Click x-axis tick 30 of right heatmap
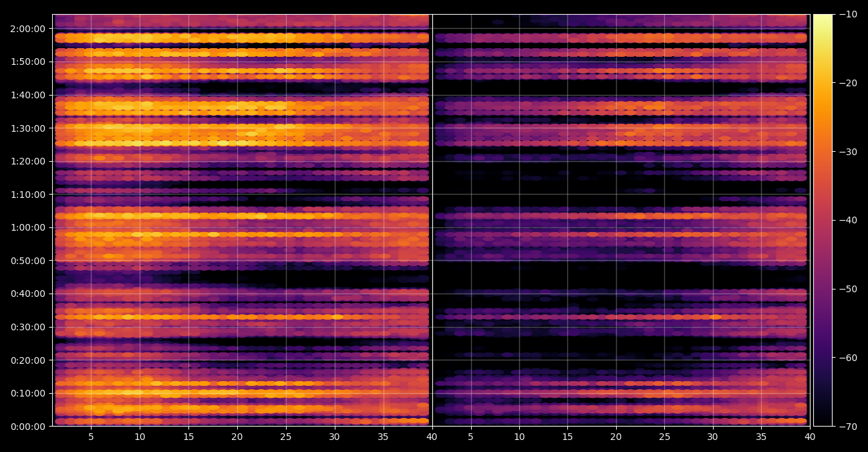Viewport: 868px width, 452px height. 713,437
